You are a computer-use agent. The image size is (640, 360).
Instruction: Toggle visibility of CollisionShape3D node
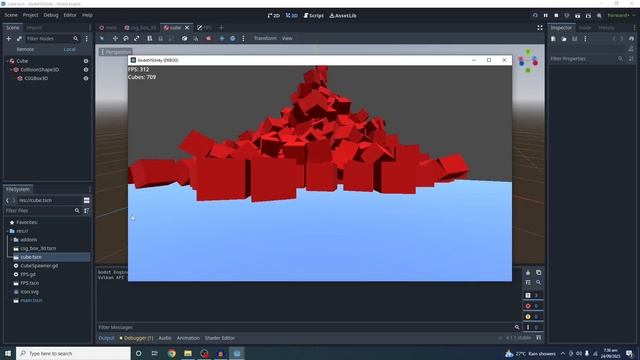(86, 70)
